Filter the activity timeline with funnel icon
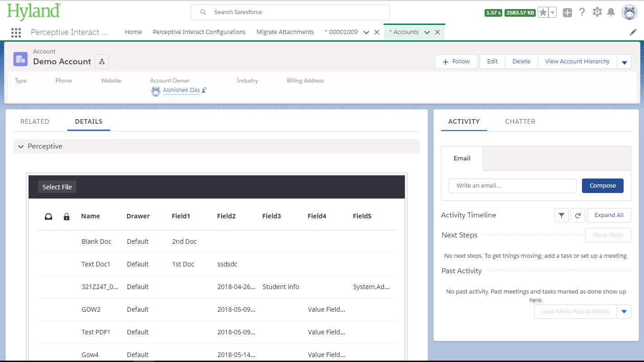Screen dimensions: 644x362 [x=562, y=216]
